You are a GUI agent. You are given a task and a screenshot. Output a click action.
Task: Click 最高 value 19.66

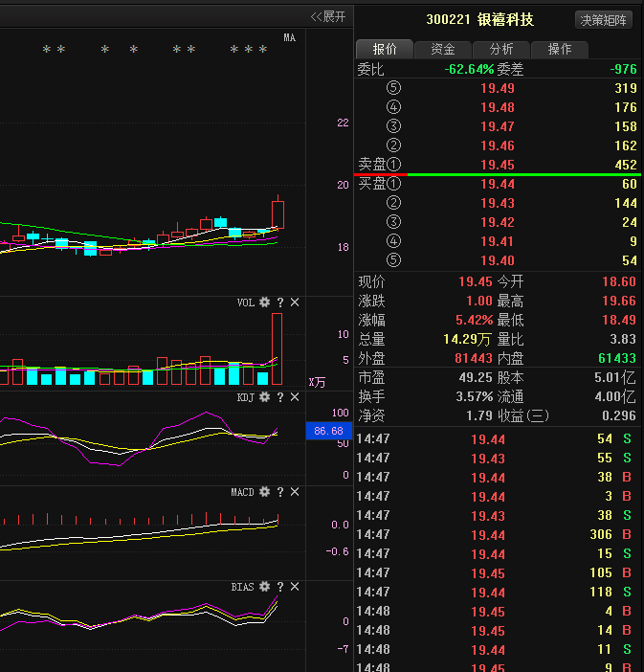click(619, 301)
